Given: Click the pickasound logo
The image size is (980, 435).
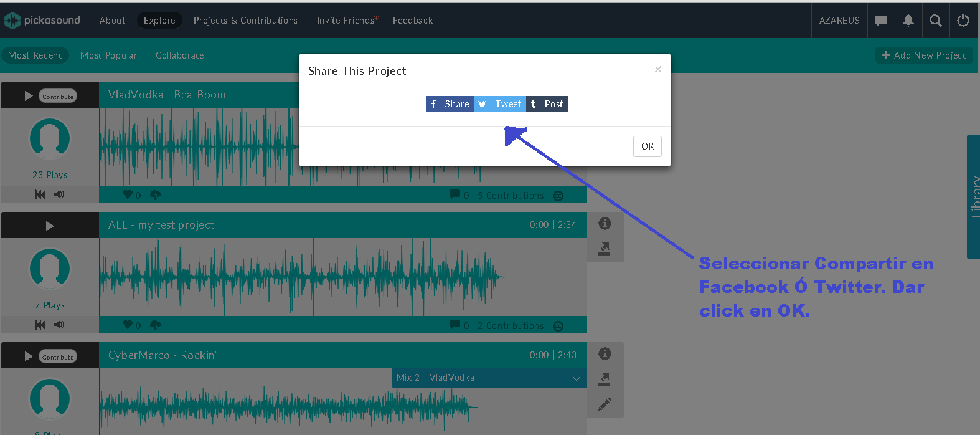Looking at the screenshot, I should (42, 21).
